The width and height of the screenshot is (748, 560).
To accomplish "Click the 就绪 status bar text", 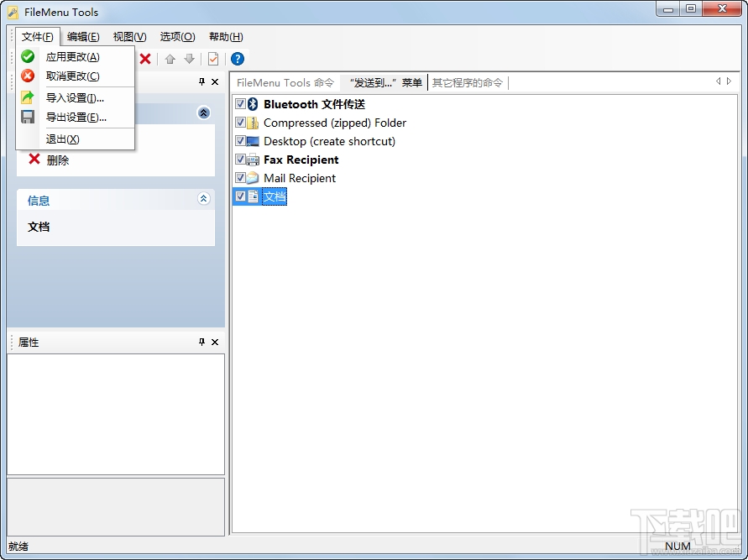I will [18, 547].
